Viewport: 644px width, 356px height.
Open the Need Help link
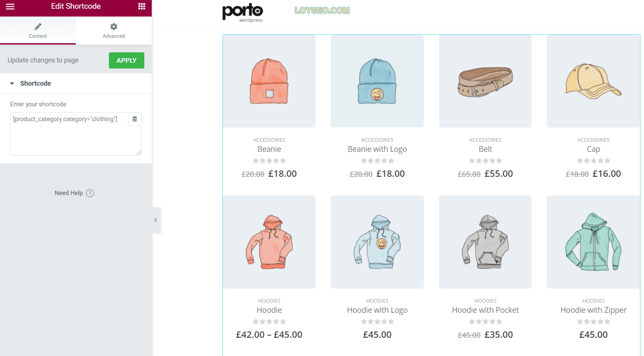coord(69,193)
